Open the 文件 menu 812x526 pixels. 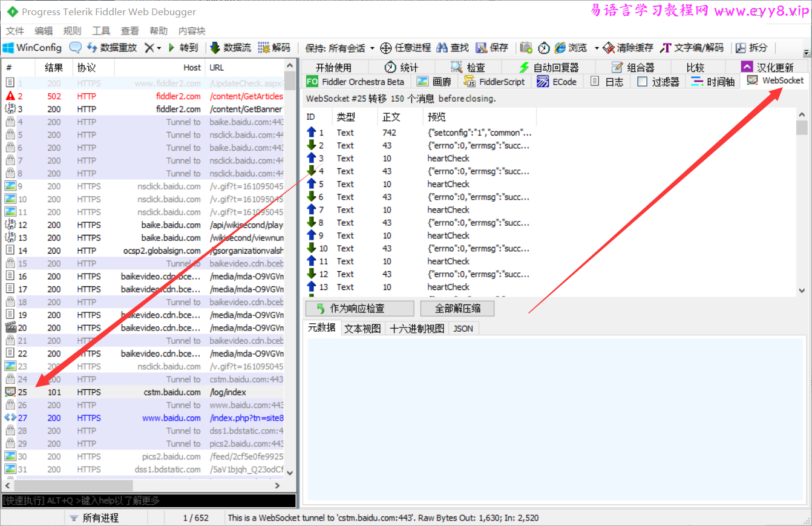pos(15,31)
